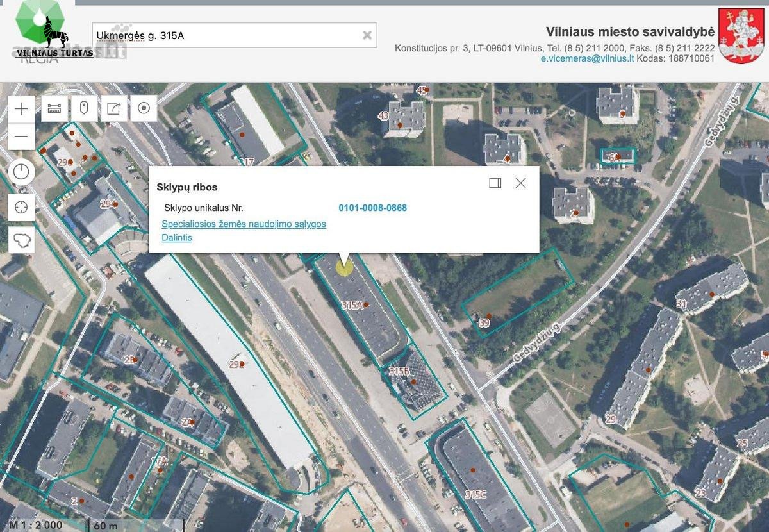This screenshot has height=532, width=769.
Task: Click the Vilnius coat of arms logo
Action: coord(741,36)
